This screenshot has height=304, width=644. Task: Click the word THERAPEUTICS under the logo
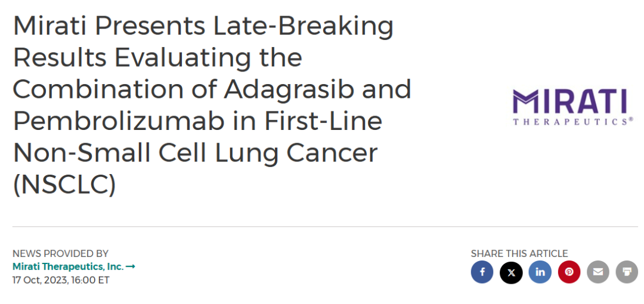coord(569,121)
